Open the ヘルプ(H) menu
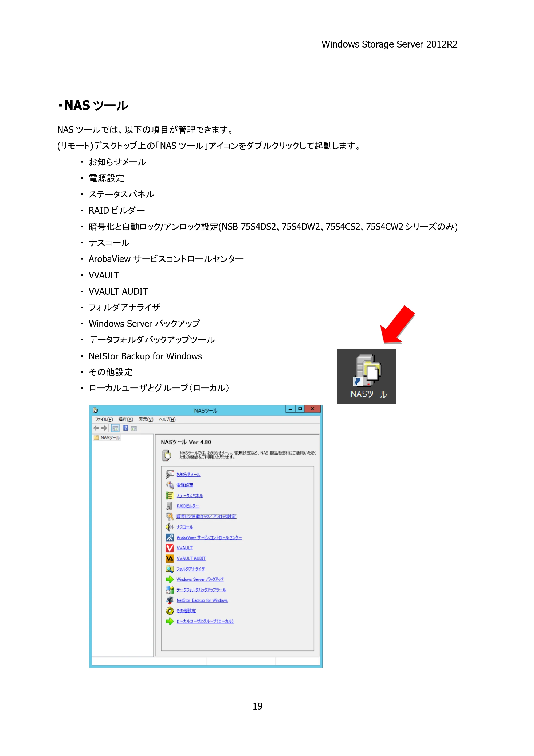Screen dimensions: 534x756 click(x=167, y=420)
